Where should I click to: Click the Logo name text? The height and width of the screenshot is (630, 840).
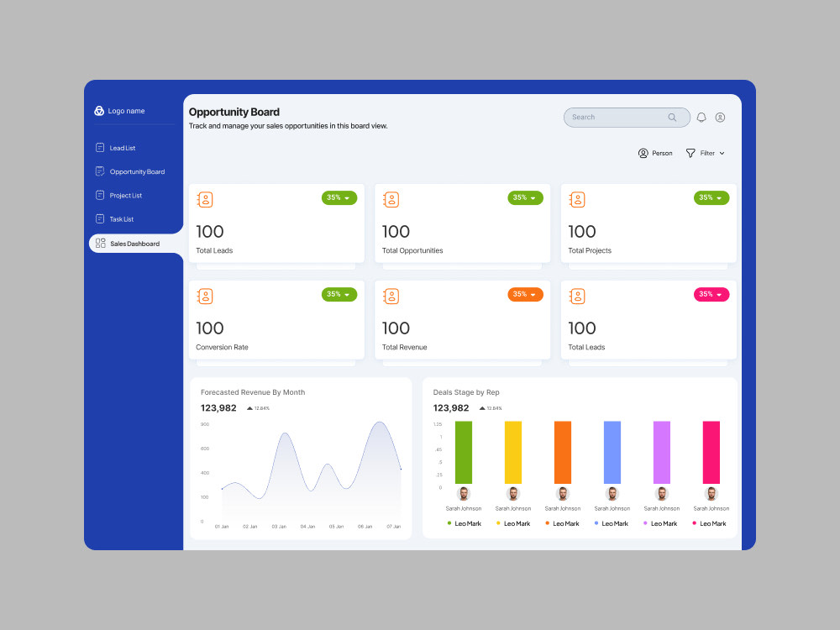(x=127, y=111)
